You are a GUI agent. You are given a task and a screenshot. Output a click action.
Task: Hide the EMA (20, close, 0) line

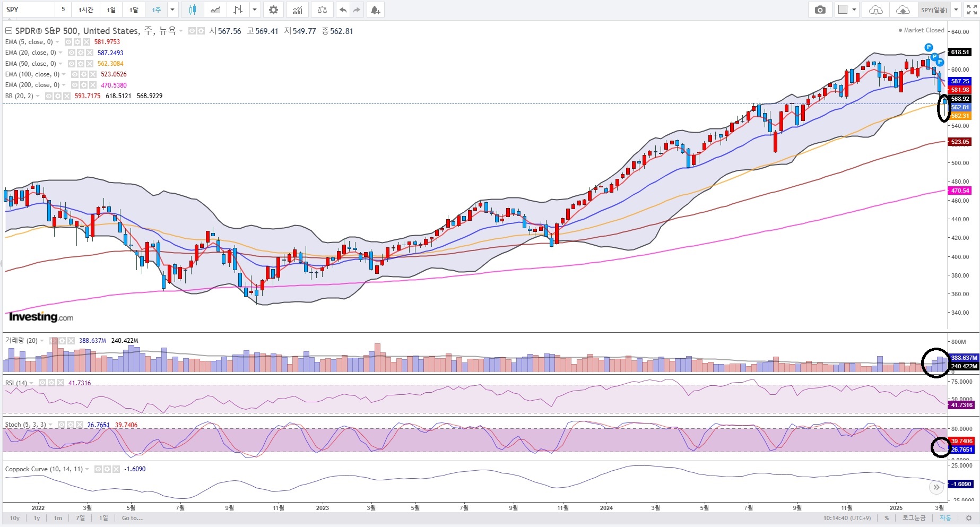tap(71, 53)
